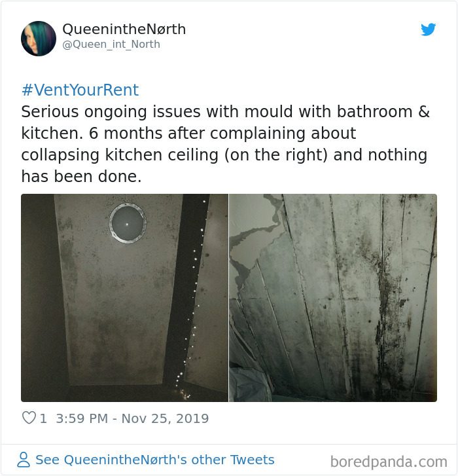Click the person icon beside other Tweets

24,460
